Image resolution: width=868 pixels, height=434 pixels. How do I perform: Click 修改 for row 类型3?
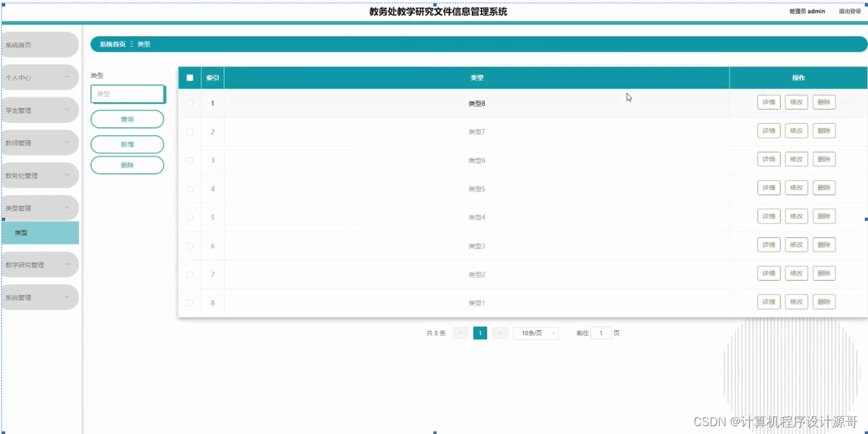pyautogui.click(x=796, y=245)
